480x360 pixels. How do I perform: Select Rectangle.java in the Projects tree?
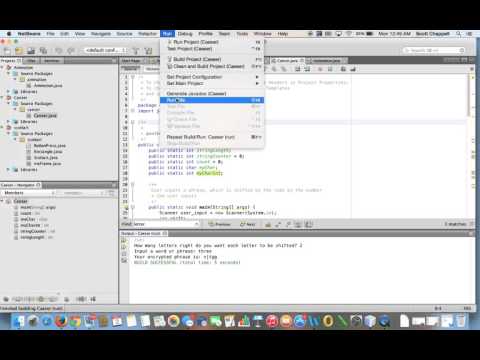click(48, 152)
